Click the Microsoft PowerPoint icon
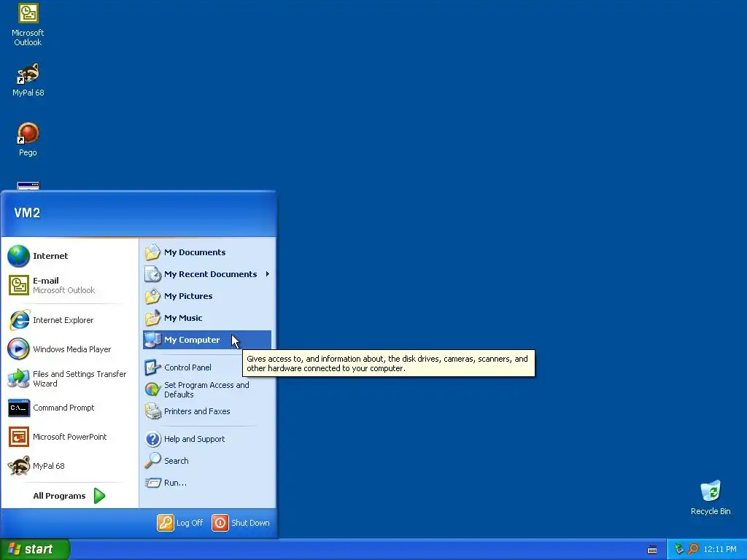The height and width of the screenshot is (560, 747). click(18, 437)
